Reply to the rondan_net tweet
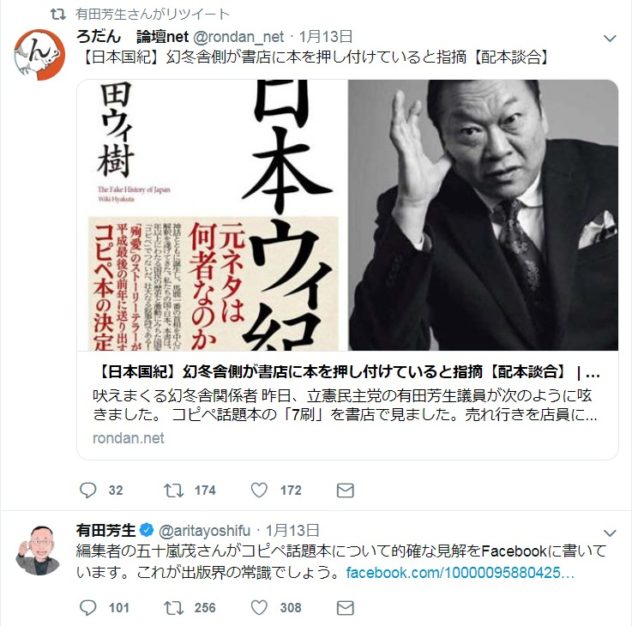The width and height of the screenshot is (632, 626). pyautogui.click(x=88, y=490)
